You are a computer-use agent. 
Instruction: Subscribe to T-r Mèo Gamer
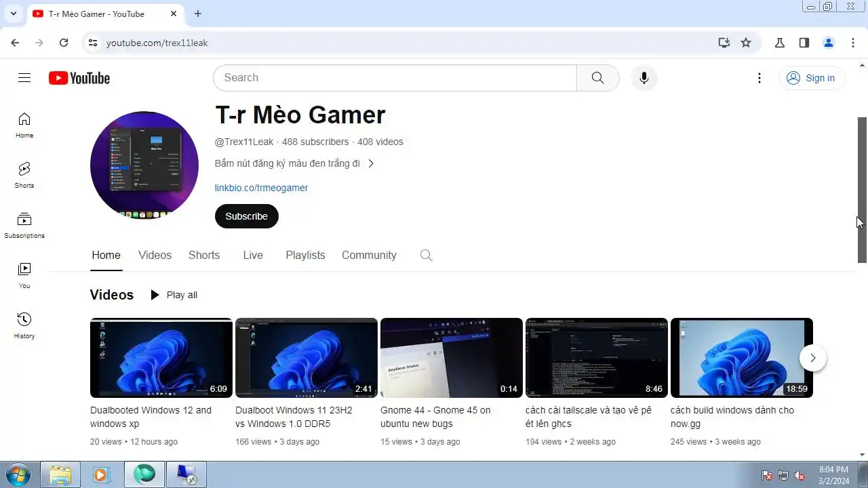click(247, 216)
